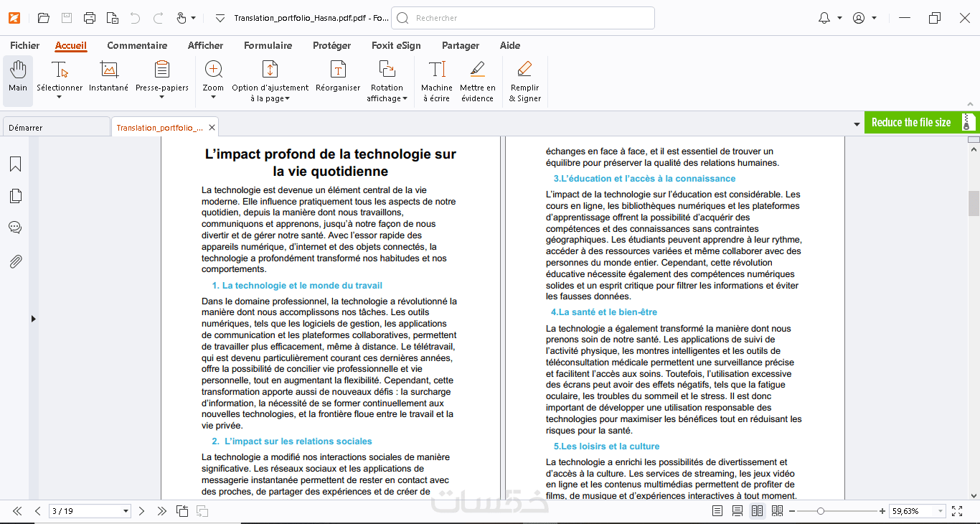This screenshot has width=980, height=524.
Task: Jump to the first page
Action: point(17,511)
